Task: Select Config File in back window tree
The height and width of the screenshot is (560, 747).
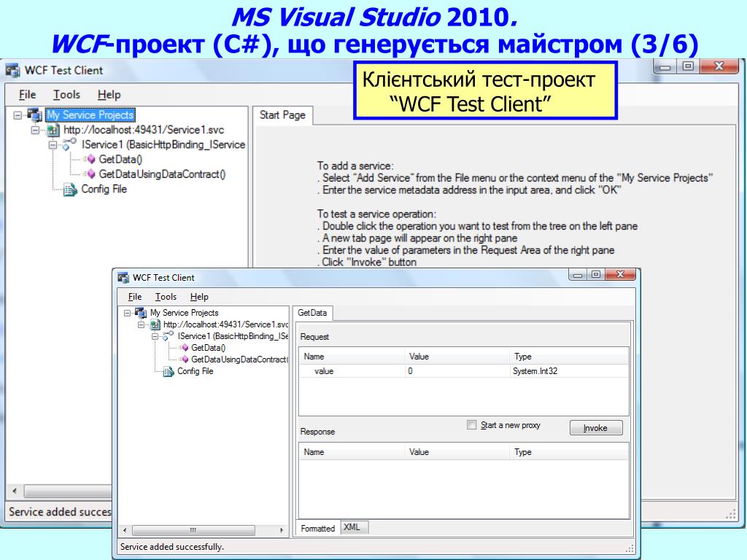Action: (x=104, y=189)
